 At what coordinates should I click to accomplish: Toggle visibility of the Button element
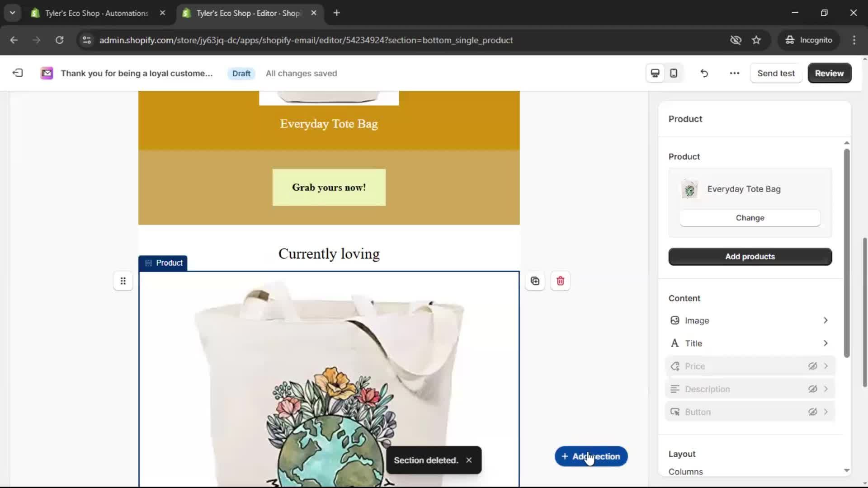click(813, 412)
